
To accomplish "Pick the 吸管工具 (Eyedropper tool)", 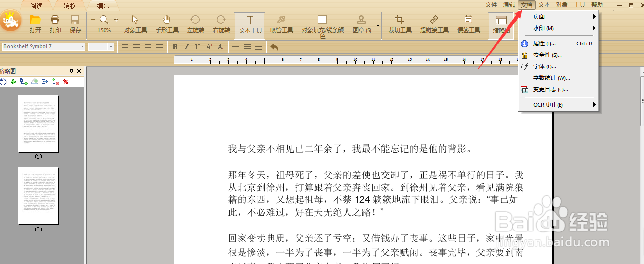I will pyautogui.click(x=281, y=24).
